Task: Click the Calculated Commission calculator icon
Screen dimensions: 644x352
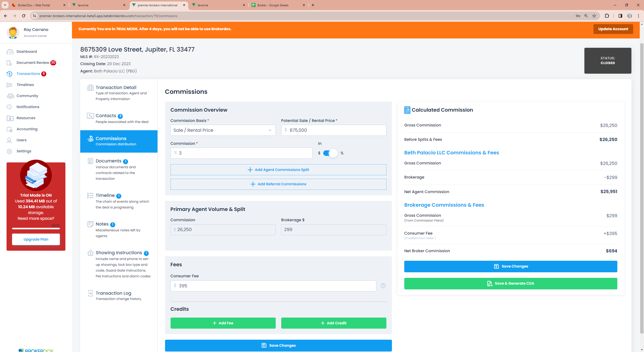Action: (x=407, y=110)
